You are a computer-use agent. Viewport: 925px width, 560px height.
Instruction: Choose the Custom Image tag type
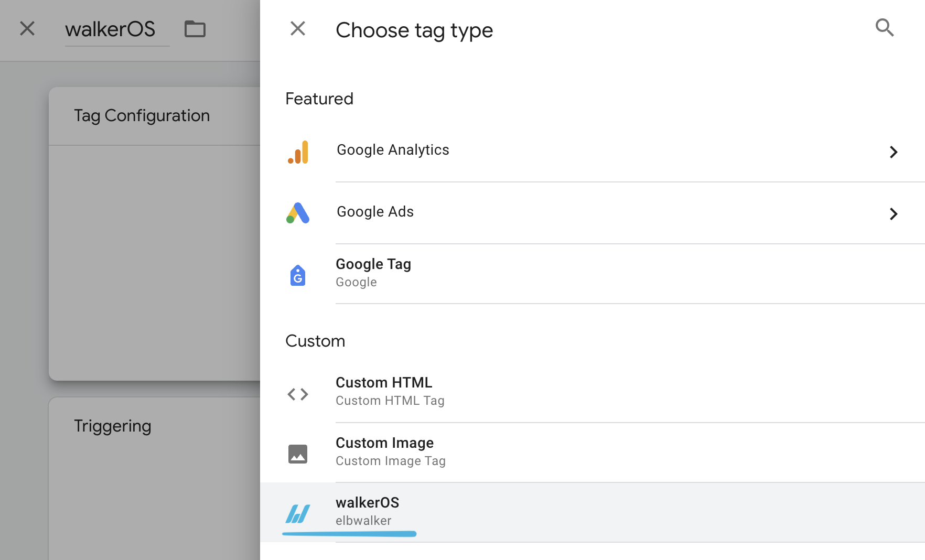pyautogui.click(x=593, y=453)
